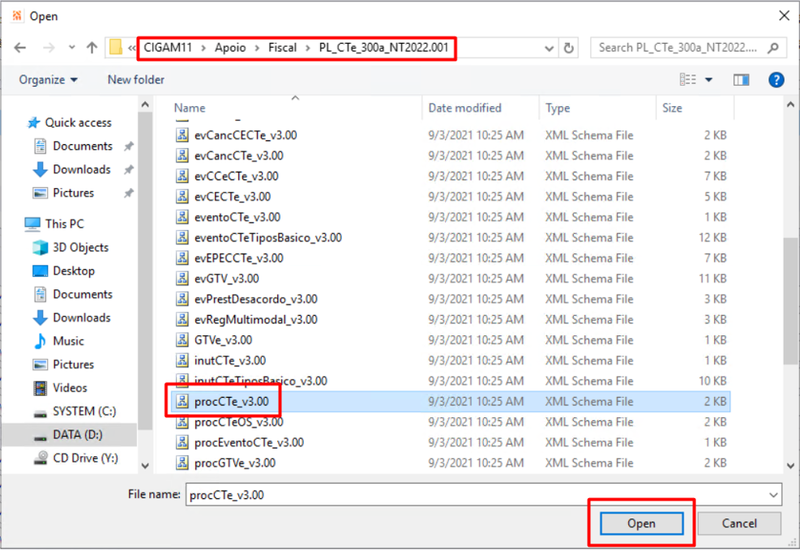Click the evPrestDesacordo_v3.00 file icon
Viewport: 800px width, 550px height.
[x=182, y=298]
